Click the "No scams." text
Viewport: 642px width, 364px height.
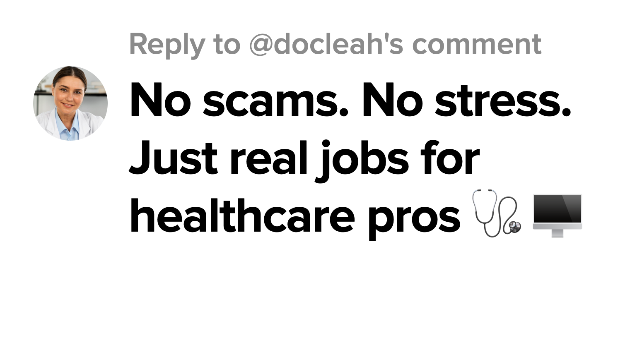pos(239,100)
